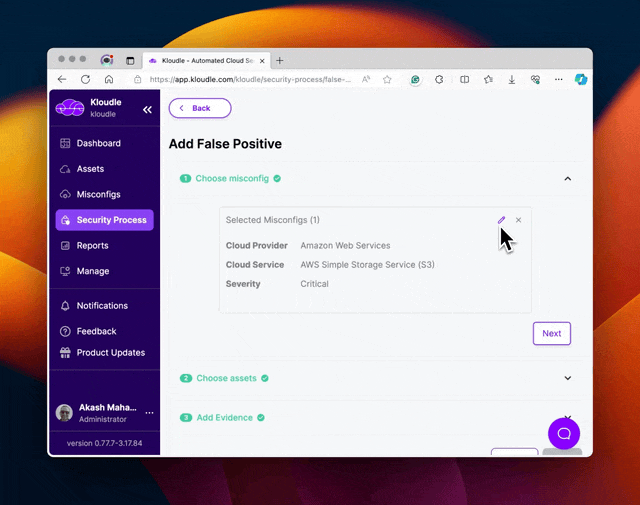Screen dimensions: 640x505
Task: Open Akash user options ellipsis
Action: 149,413
